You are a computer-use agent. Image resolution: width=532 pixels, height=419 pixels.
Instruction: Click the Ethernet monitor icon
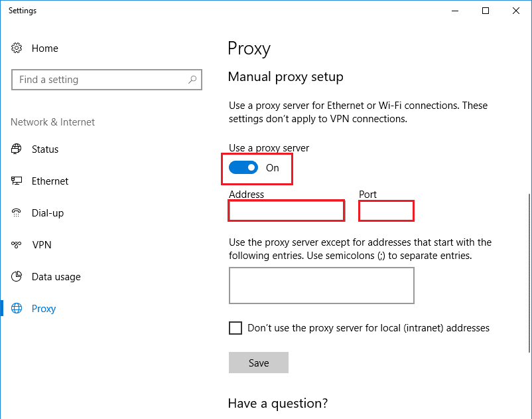17,181
